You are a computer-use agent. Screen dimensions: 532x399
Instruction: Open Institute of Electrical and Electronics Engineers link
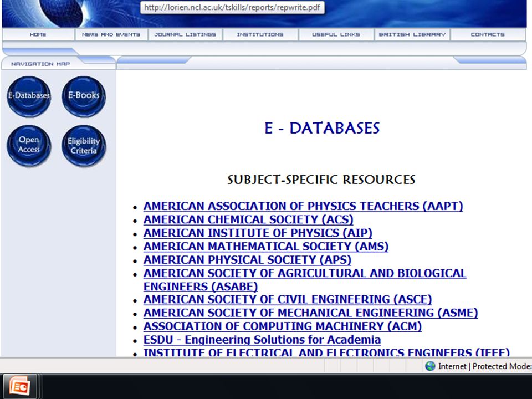(x=326, y=352)
